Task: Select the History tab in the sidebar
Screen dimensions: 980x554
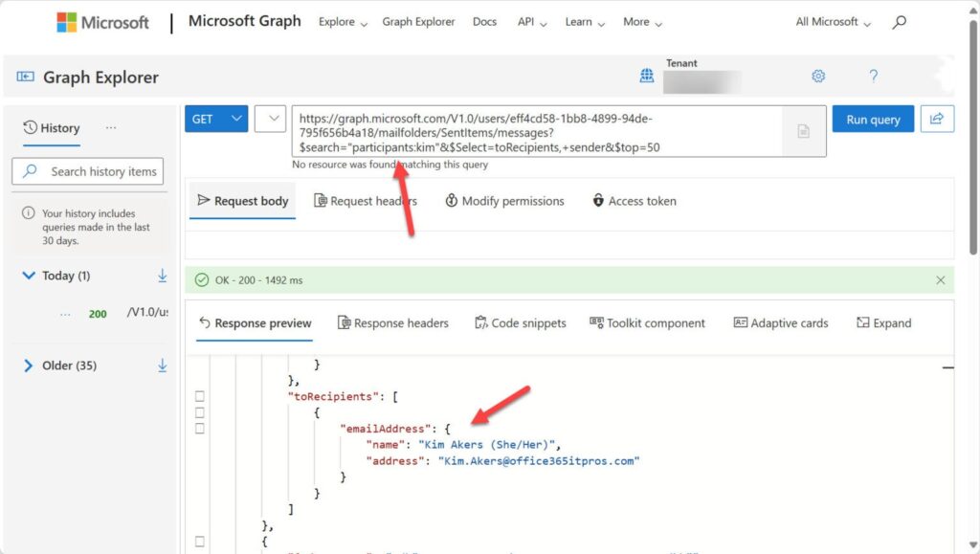Action: [52, 128]
